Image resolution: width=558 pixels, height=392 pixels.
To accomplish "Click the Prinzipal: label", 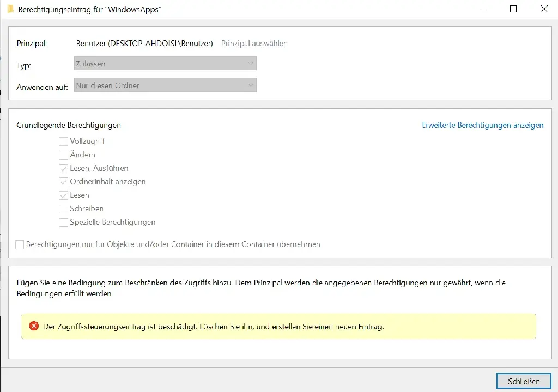I will coord(32,44).
